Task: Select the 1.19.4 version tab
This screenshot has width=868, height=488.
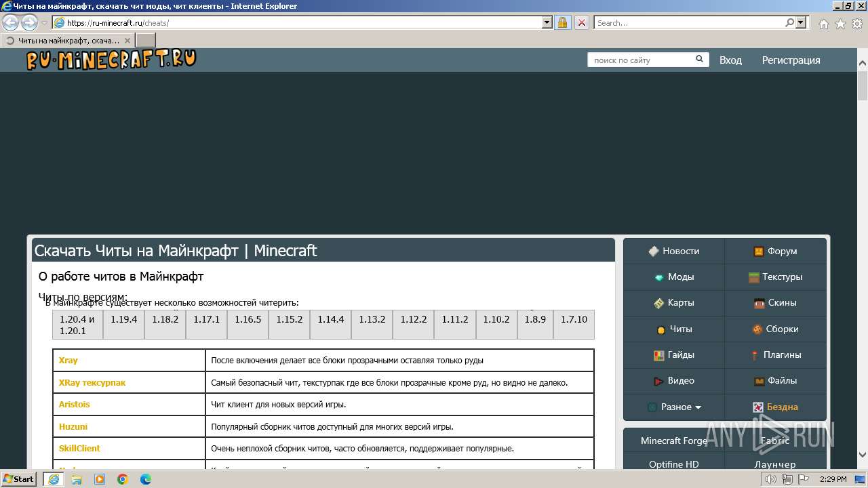Action: point(124,325)
